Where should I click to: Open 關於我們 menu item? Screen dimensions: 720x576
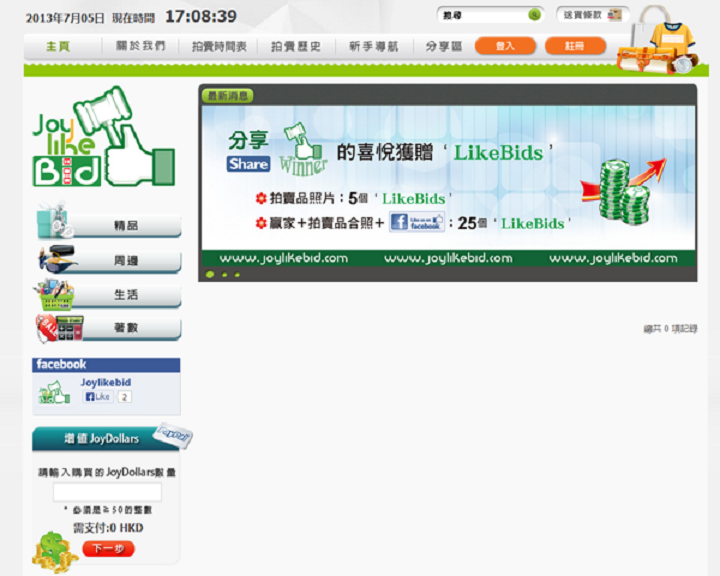click(x=141, y=46)
